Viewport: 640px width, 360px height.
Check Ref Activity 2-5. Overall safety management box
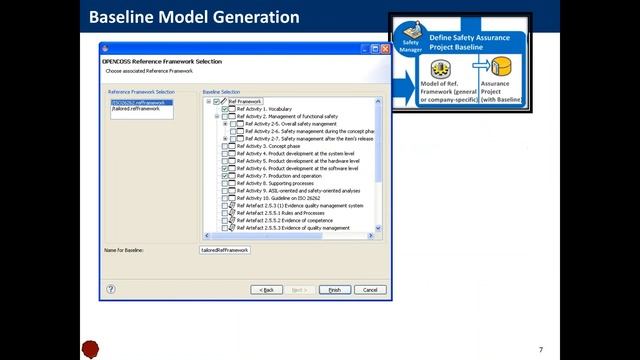pyautogui.click(x=233, y=124)
